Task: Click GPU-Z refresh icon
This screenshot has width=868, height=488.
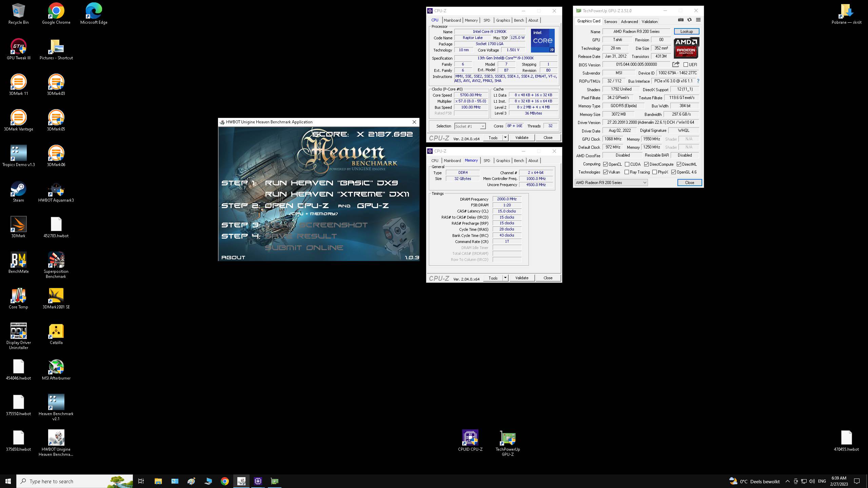Action: (689, 20)
